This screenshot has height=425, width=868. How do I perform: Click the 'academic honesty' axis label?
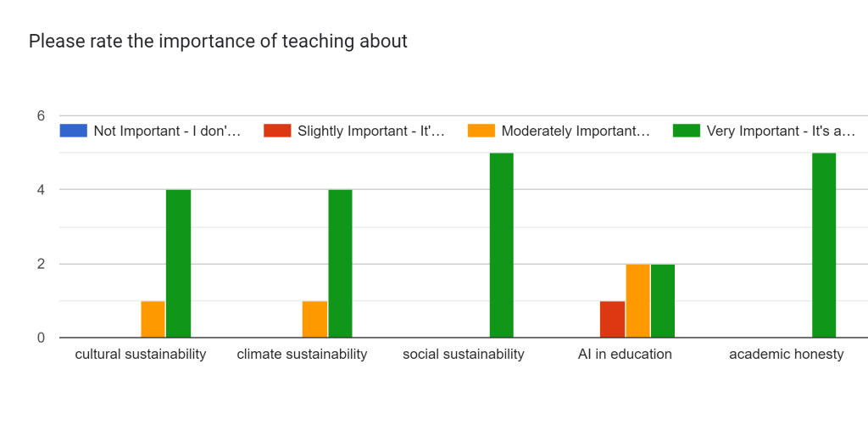click(x=787, y=355)
